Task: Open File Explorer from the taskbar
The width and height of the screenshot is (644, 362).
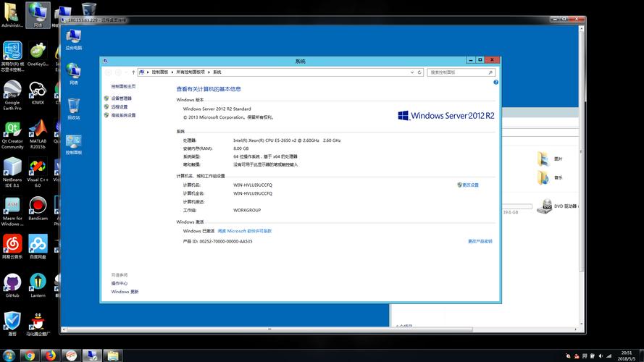Action: (112, 355)
